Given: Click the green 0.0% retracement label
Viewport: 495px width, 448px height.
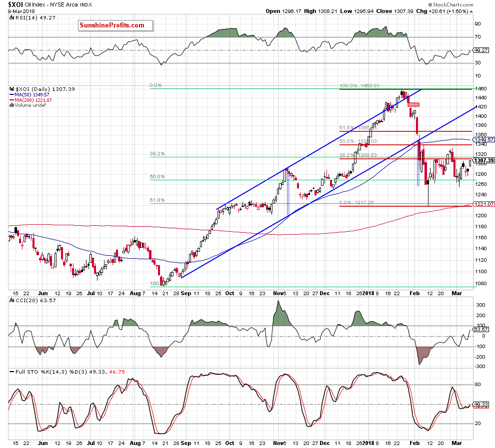Looking at the screenshot, I should click(x=155, y=85).
